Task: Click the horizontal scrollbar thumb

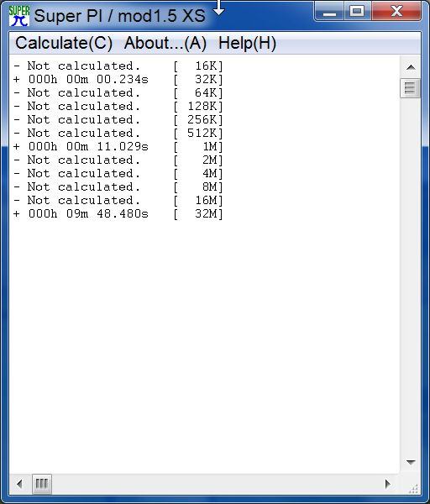Action: point(42,484)
